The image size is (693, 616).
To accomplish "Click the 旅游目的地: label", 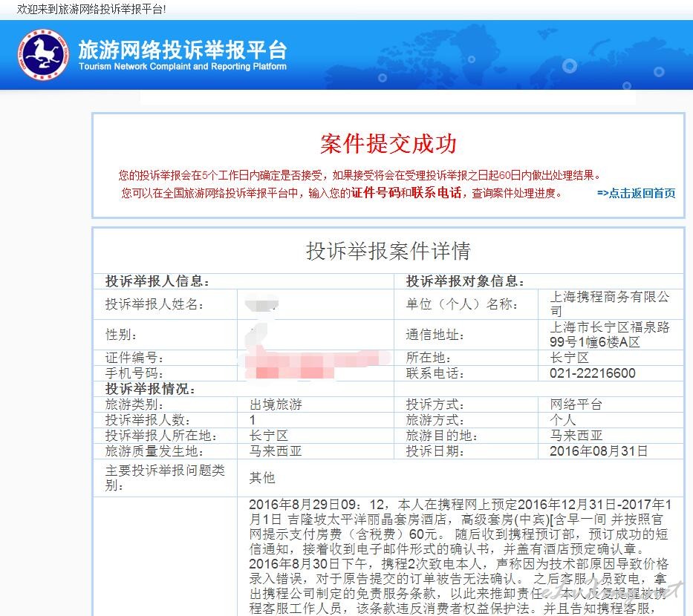I will pos(442,436).
